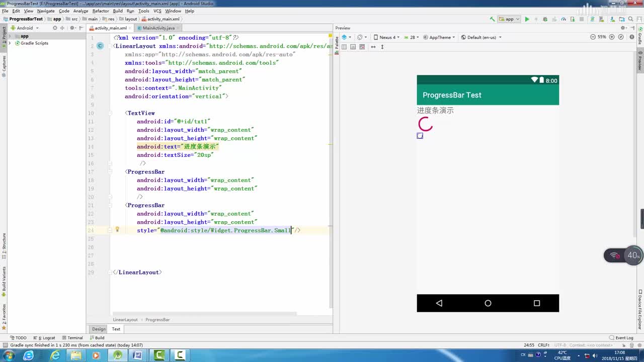Show preview warnings and errors icon
The height and width of the screenshot is (362, 644).
632,37
